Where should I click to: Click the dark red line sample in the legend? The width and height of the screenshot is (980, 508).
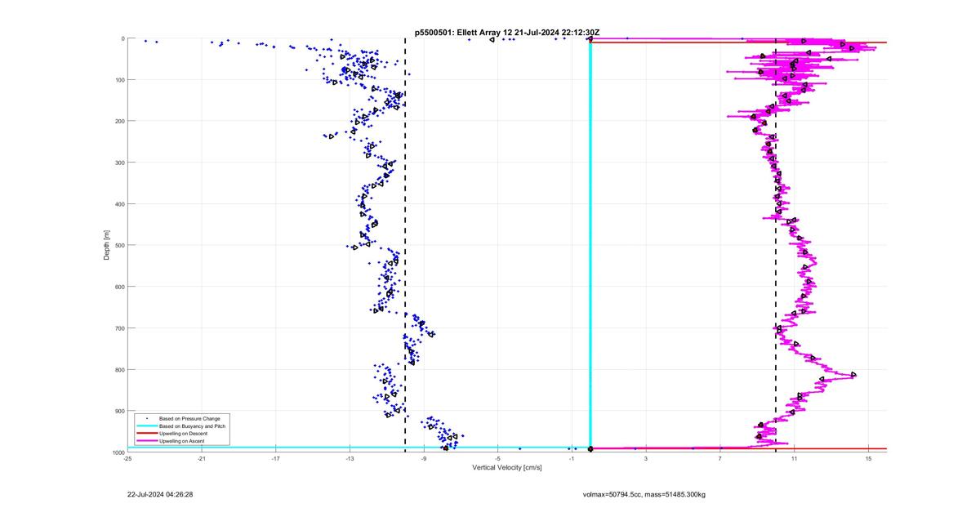click(x=146, y=433)
